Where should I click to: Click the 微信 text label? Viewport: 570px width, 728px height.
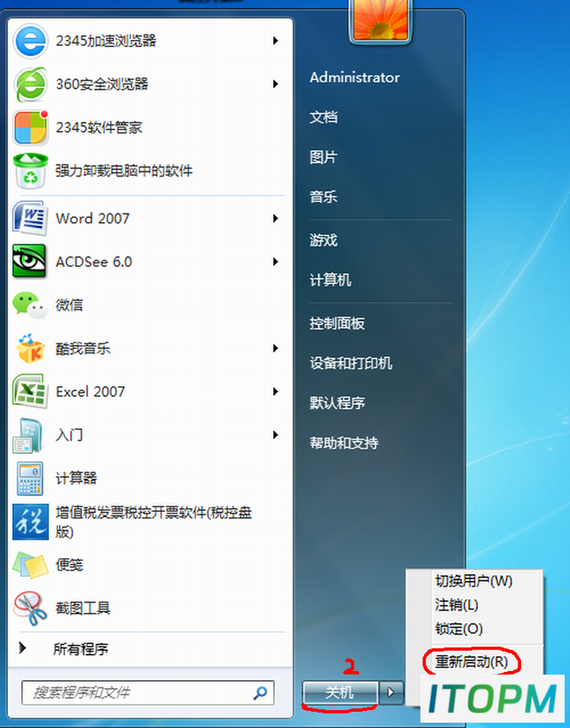pyautogui.click(x=69, y=305)
